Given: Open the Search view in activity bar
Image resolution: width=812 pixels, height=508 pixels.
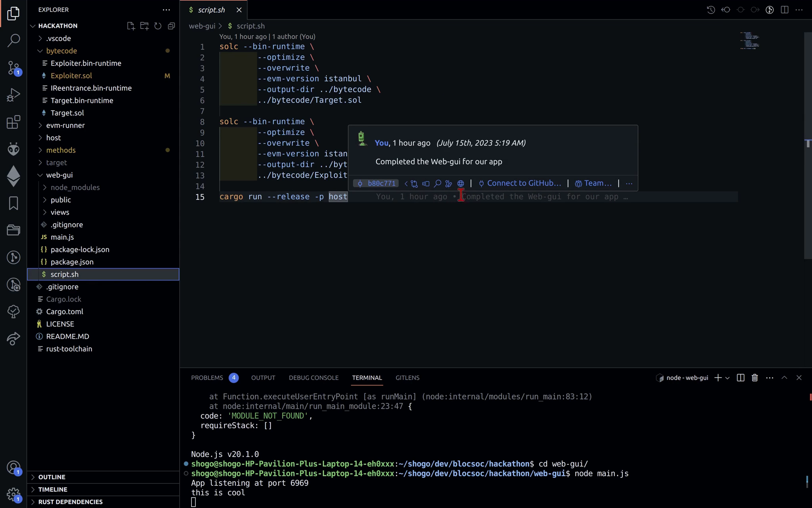Looking at the screenshot, I should point(13,40).
